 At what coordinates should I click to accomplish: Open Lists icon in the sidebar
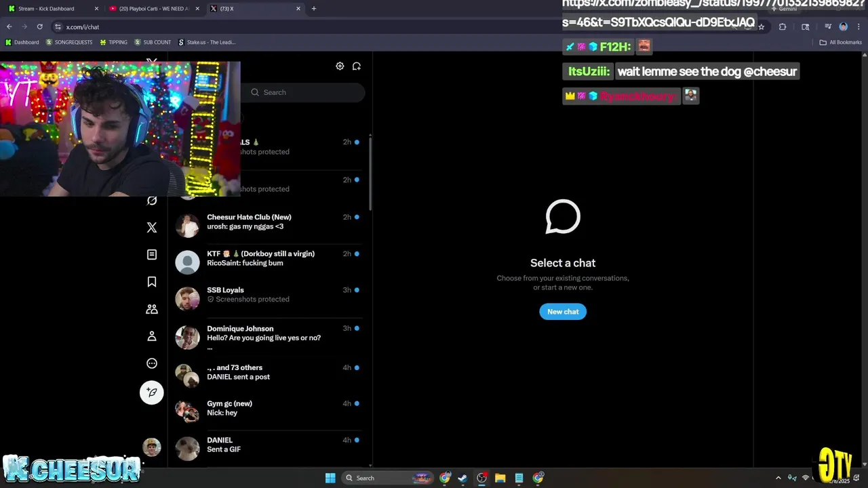[x=152, y=255]
